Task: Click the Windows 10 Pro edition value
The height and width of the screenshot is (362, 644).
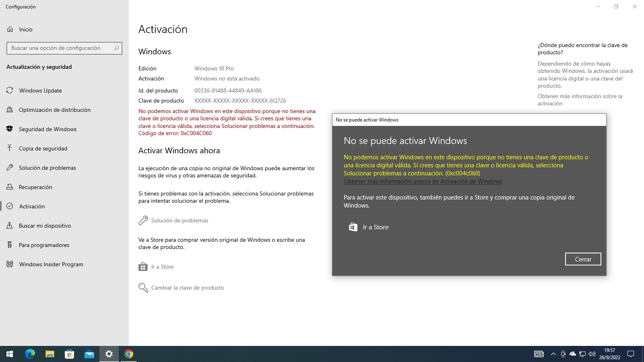Action: [214, 68]
